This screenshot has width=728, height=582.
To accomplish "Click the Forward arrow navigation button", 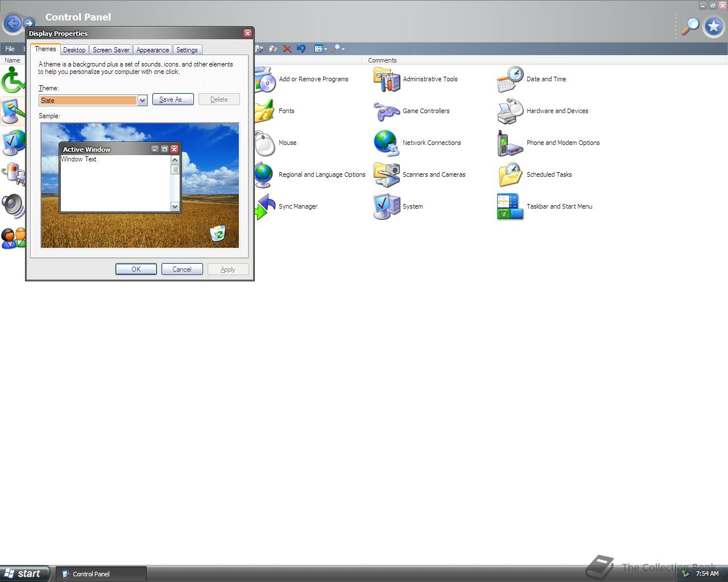I will pos(29,24).
